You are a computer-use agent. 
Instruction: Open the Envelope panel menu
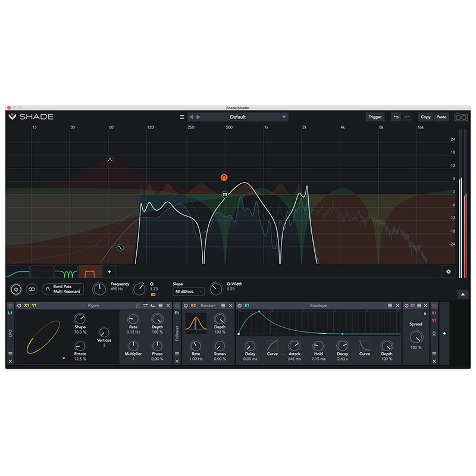tap(390, 306)
